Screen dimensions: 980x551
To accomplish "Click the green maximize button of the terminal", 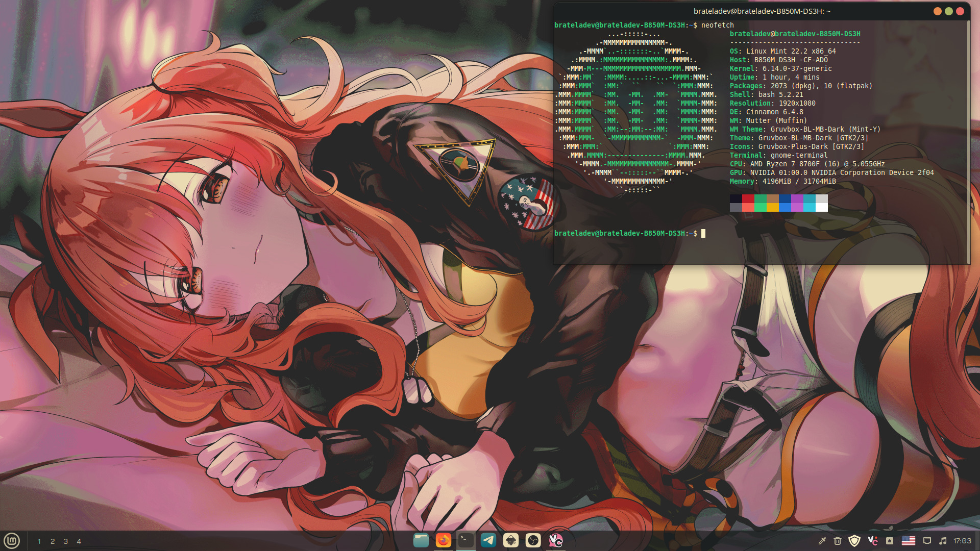I will coord(948,11).
